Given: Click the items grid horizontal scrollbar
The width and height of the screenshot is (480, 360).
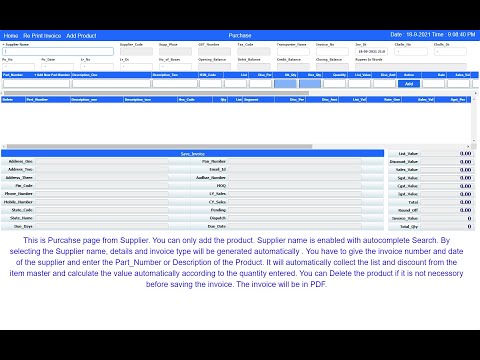Looking at the screenshot, I should [159, 146].
